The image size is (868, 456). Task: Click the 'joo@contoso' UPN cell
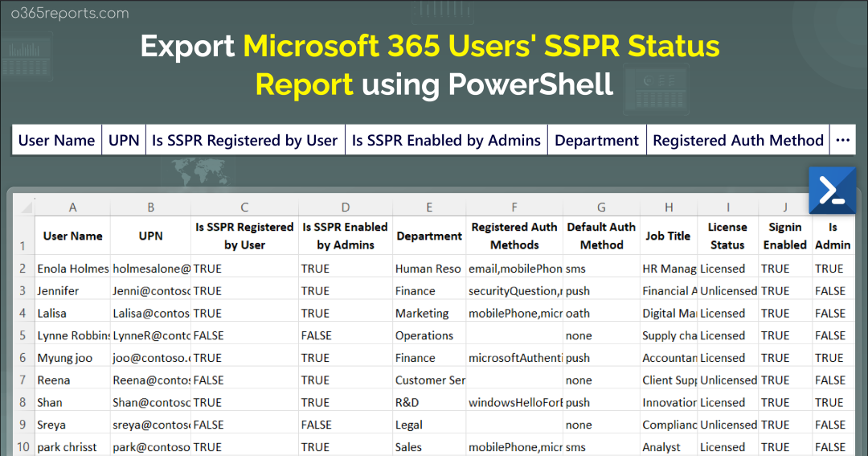click(x=150, y=358)
